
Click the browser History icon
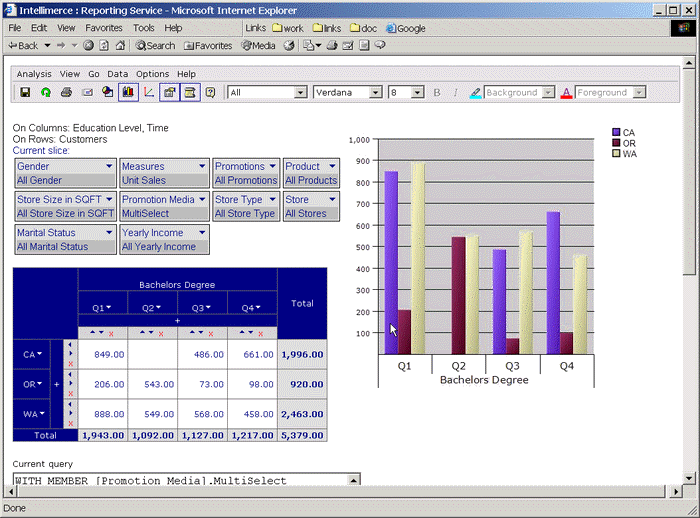289,46
